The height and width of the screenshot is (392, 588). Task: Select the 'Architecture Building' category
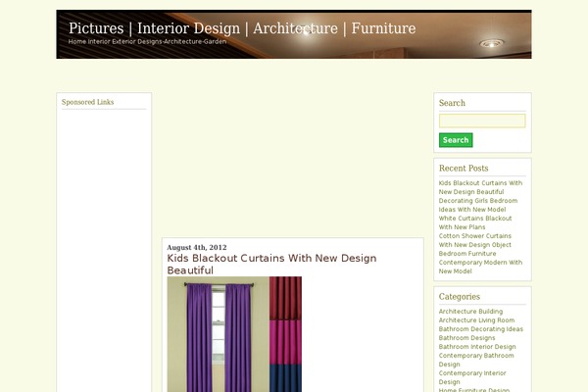click(470, 312)
